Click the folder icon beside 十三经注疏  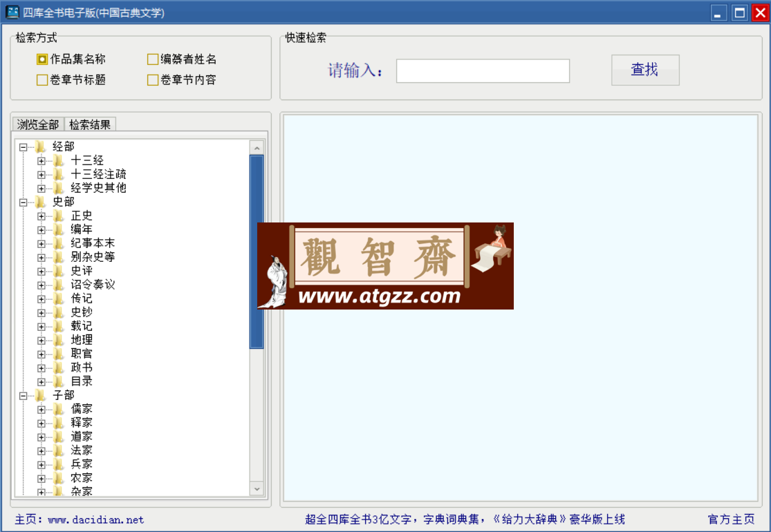[x=59, y=174]
